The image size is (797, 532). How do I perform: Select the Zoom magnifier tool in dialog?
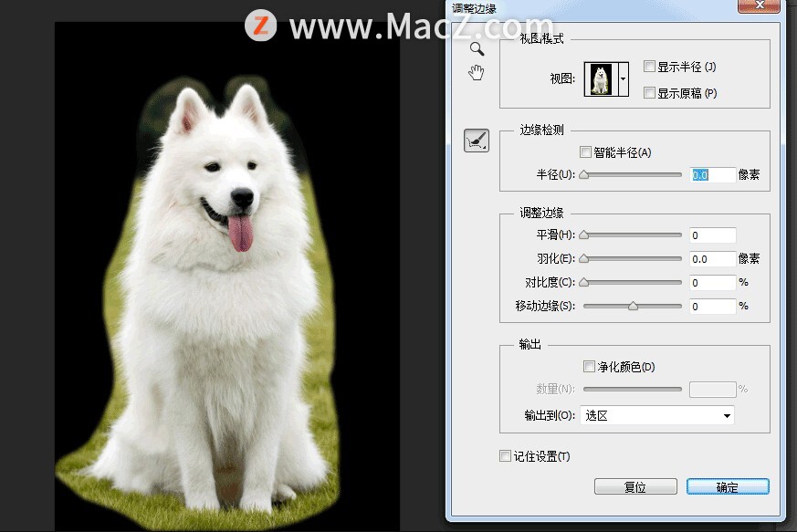tap(477, 48)
